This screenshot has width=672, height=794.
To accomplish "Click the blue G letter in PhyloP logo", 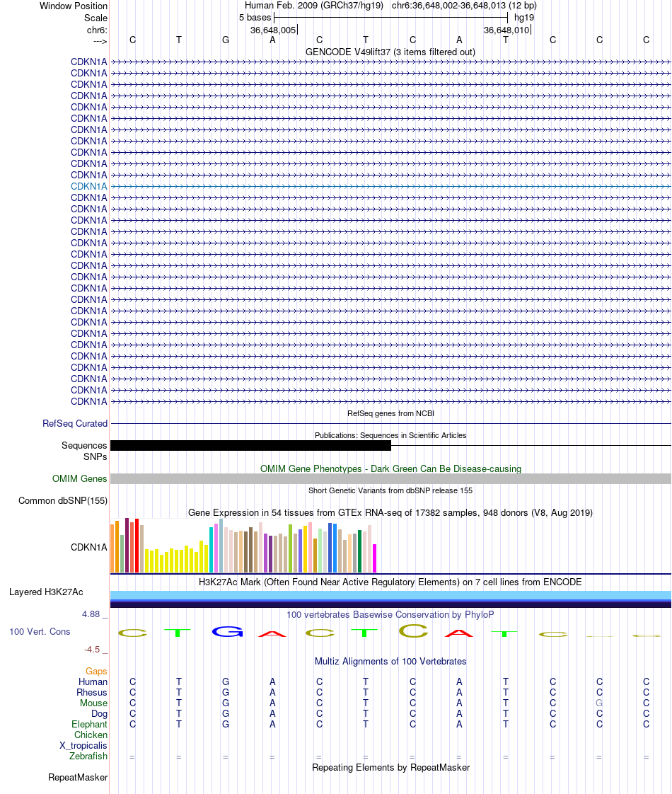I will point(227,631).
